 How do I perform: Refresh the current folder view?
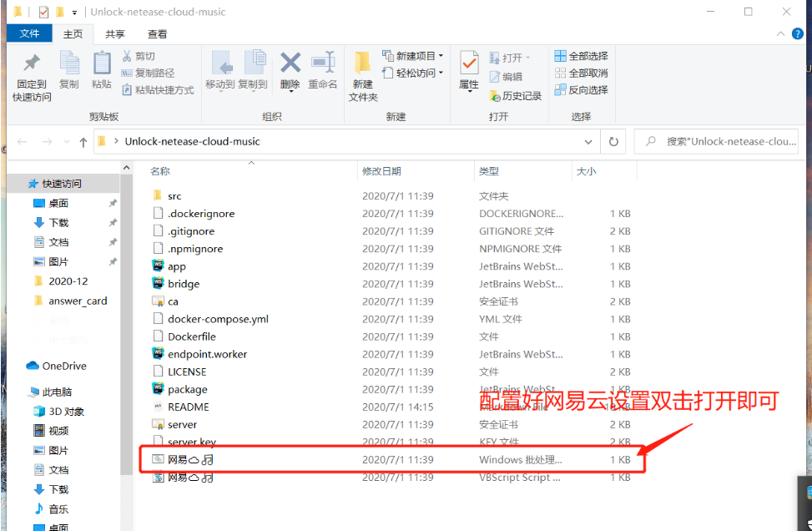(613, 141)
